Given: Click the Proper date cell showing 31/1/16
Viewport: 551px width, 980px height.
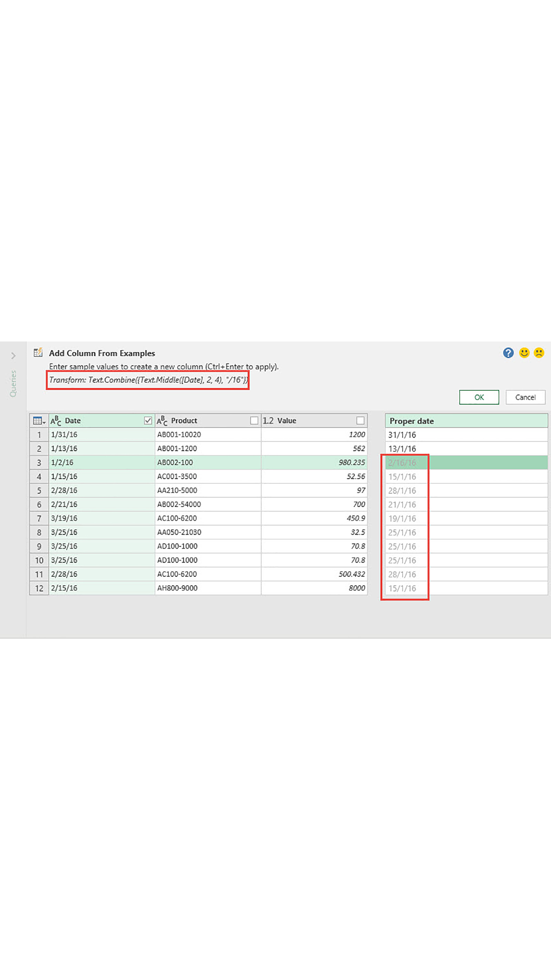Looking at the screenshot, I should coord(466,435).
